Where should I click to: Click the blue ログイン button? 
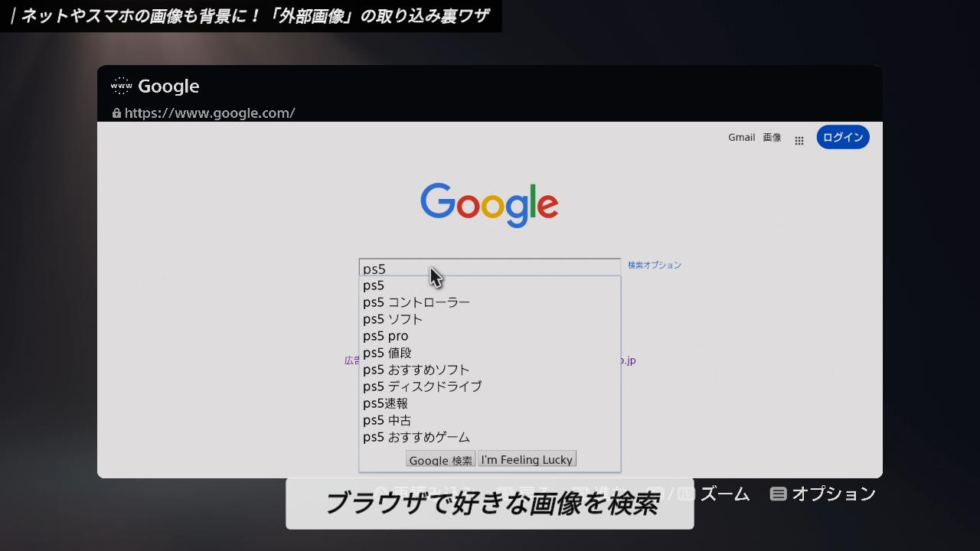842,137
